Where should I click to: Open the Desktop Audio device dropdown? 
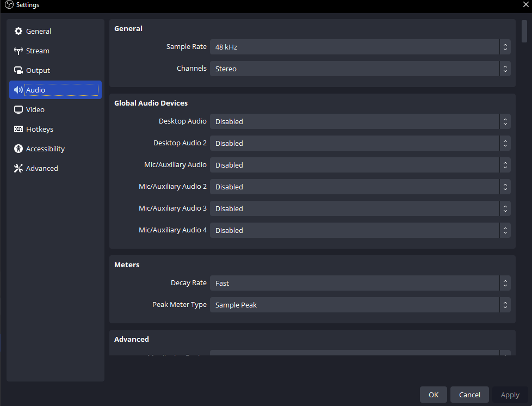[360, 121]
